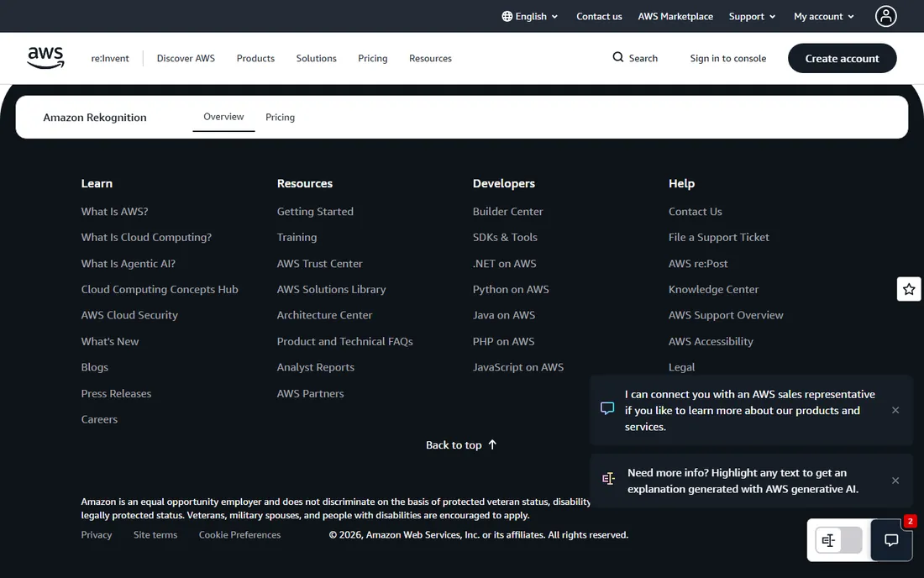Open the Getting Started link
The width and height of the screenshot is (924, 578).
(315, 211)
